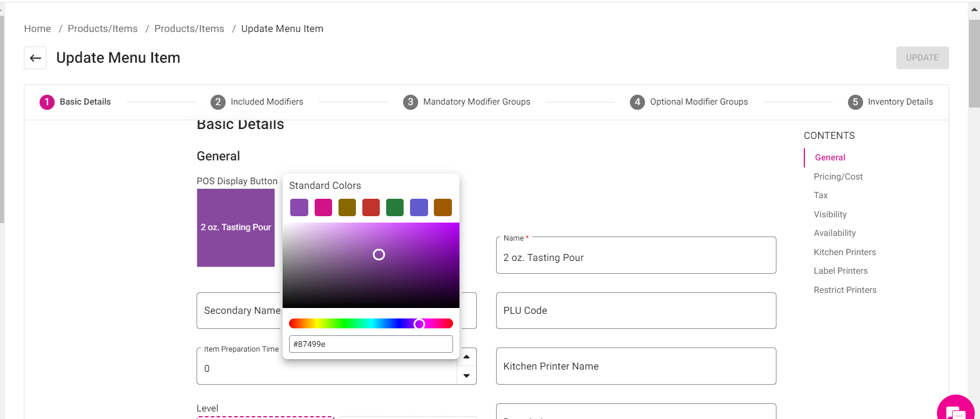Click the back arrow button
Screen dimensions: 980x419
pyautogui.click(x=35, y=58)
